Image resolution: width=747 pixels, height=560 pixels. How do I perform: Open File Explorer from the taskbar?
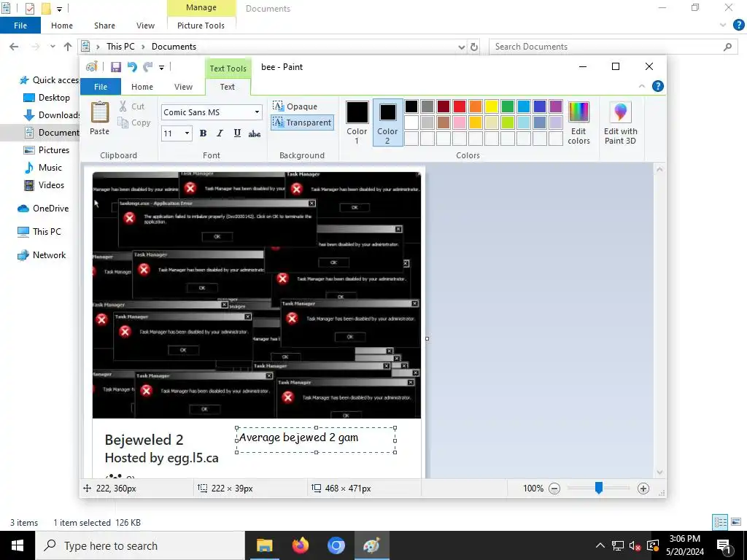[x=264, y=545]
